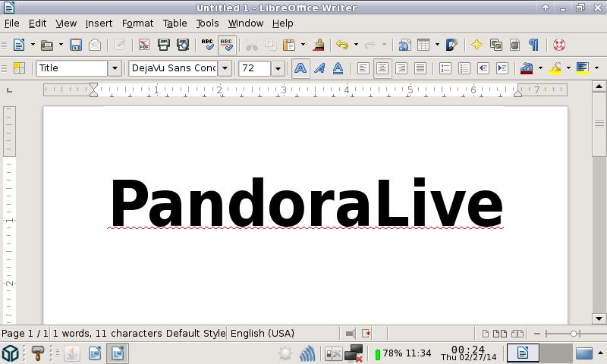Screen dimensions: 607x364
Task: Select book view layout icon
Action: click(x=517, y=334)
